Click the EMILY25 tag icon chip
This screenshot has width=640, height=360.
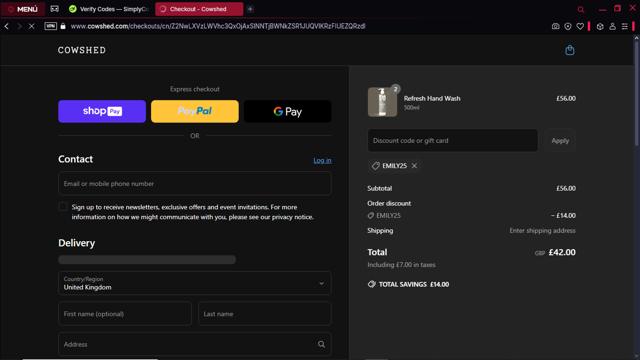coord(394,166)
